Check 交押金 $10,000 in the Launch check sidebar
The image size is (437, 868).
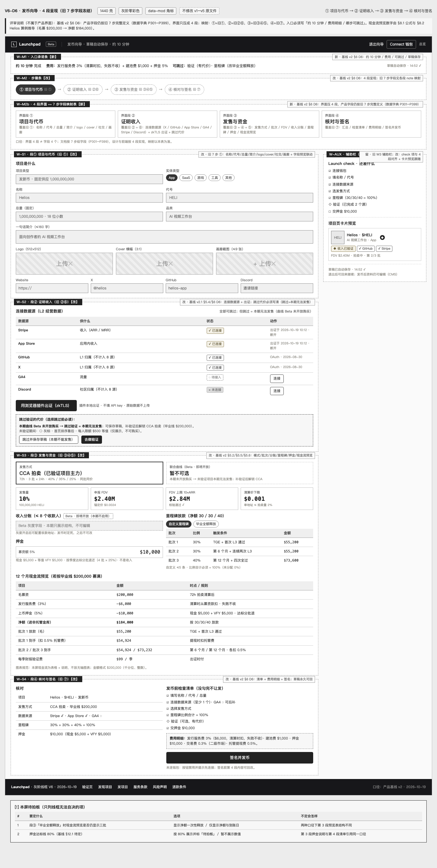[x=330, y=212]
